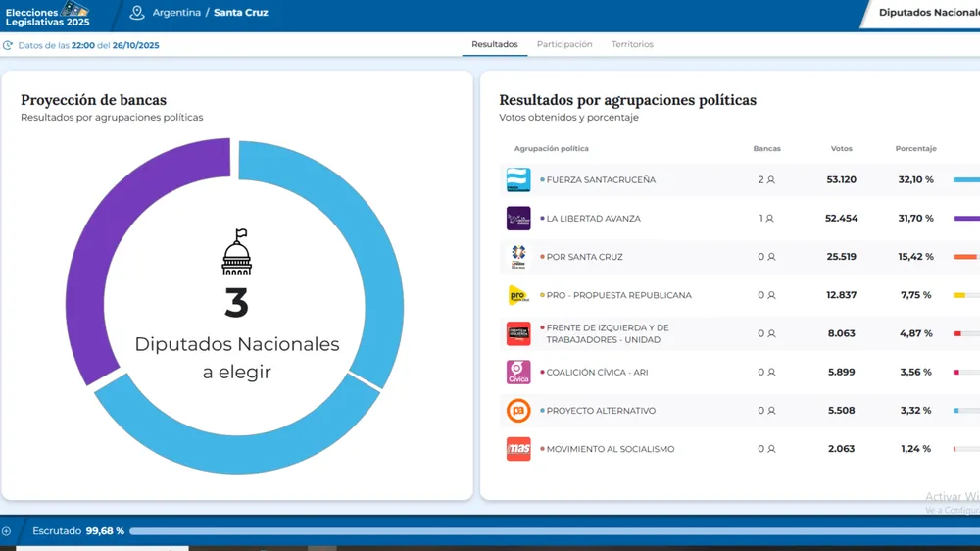Click the PRO Propuesta Republicana logo
This screenshot has height=551, width=980.
point(517,295)
